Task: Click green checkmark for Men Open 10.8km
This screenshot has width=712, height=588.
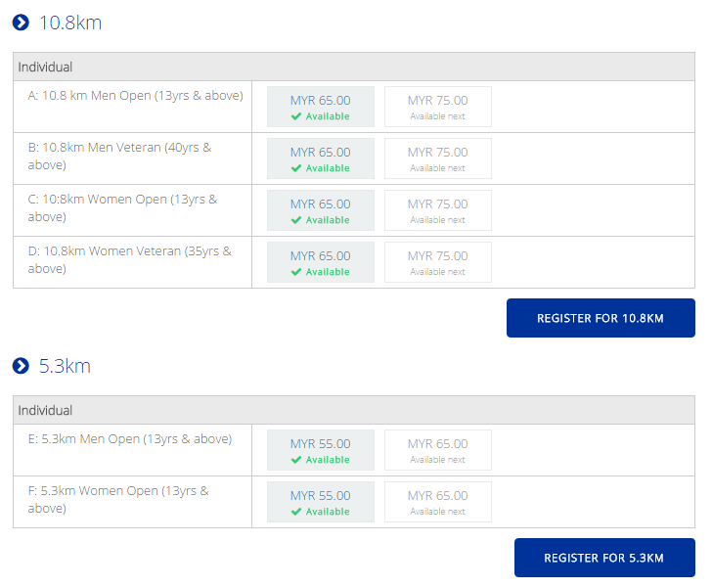Action: pos(296,116)
